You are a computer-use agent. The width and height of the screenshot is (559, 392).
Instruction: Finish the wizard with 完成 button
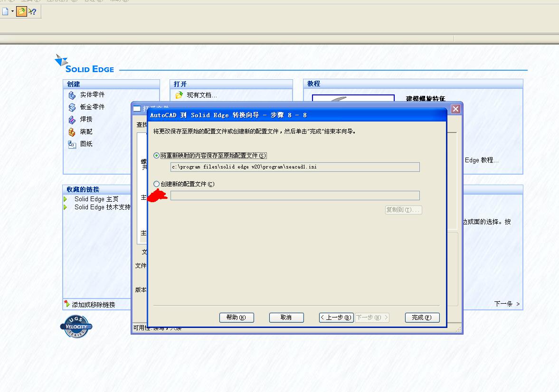tap(422, 317)
